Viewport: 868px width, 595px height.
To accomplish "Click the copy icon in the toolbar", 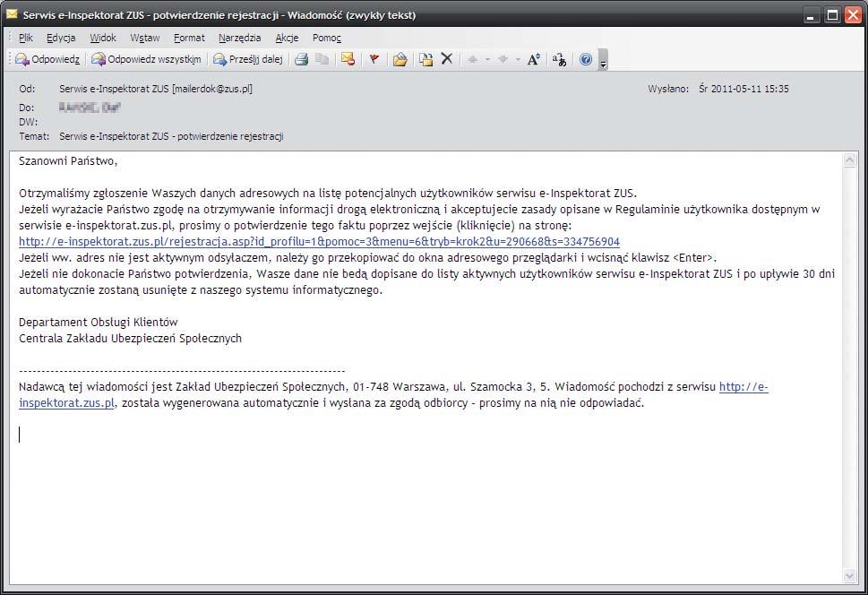I will 322,59.
